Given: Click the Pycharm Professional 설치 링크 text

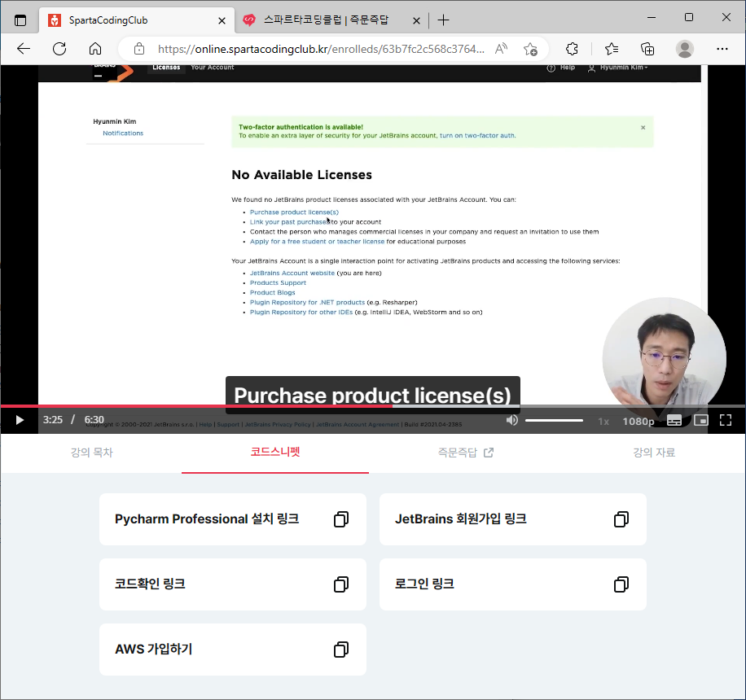Looking at the screenshot, I should click(207, 518).
